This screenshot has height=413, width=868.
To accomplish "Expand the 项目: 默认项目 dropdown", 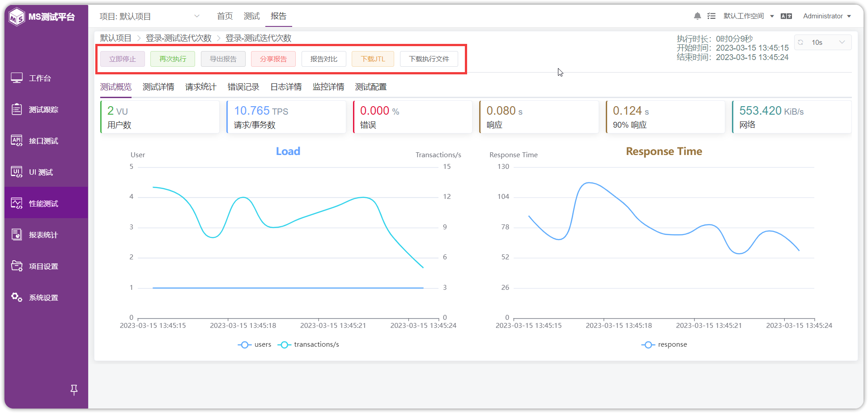I will click(x=149, y=17).
